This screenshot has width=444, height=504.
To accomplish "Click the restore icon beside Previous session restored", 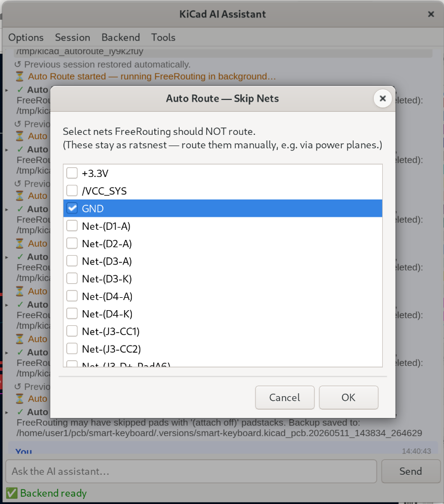I will [17, 65].
